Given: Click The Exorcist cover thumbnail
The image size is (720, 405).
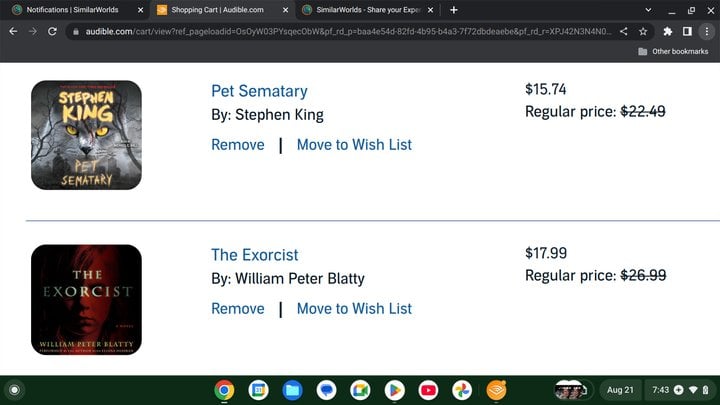Looking at the screenshot, I should click(x=86, y=299).
